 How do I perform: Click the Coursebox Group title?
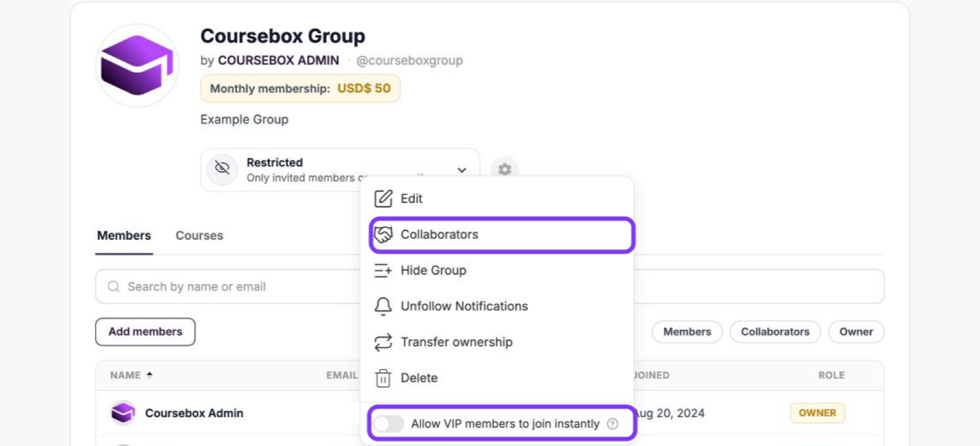point(282,36)
